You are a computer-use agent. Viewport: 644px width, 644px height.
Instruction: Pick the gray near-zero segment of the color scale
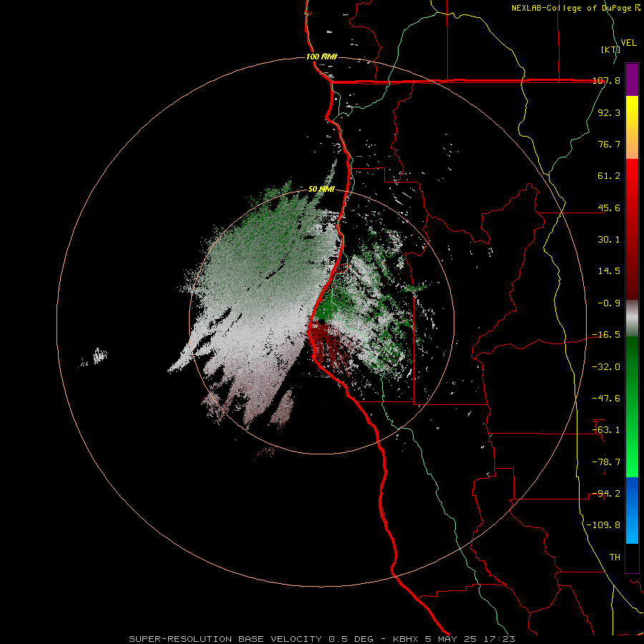coord(632,318)
